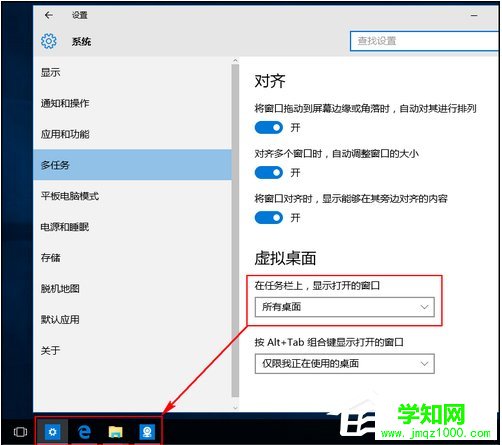The width and height of the screenshot is (502, 445).
Task: Click the 对齐 section heading
Action: [x=270, y=81]
